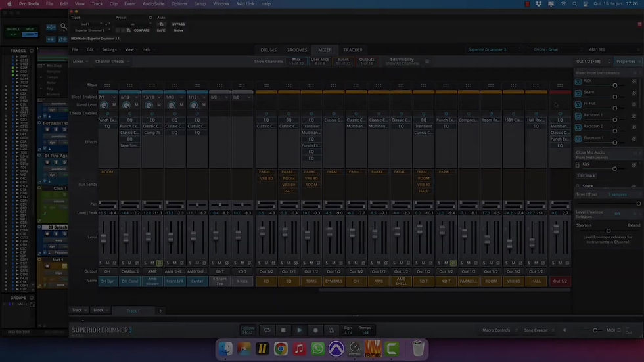Switch to the GROOVES tab

tap(296, 50)
